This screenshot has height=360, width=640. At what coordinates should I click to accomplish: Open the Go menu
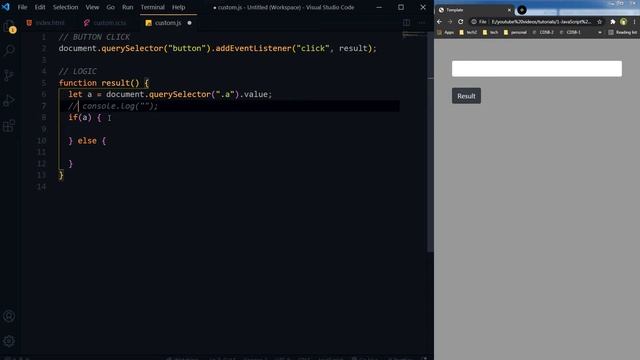coord(111,7)
